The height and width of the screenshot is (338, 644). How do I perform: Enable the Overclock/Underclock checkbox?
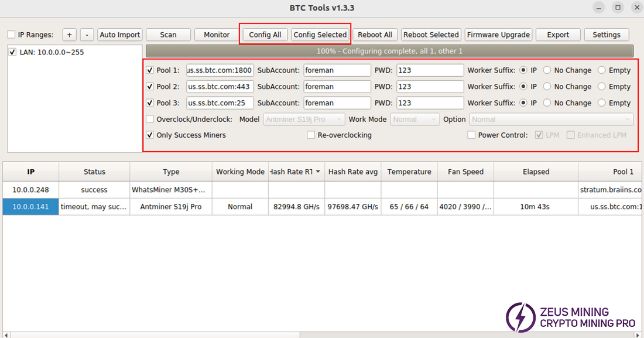[150, 120]
